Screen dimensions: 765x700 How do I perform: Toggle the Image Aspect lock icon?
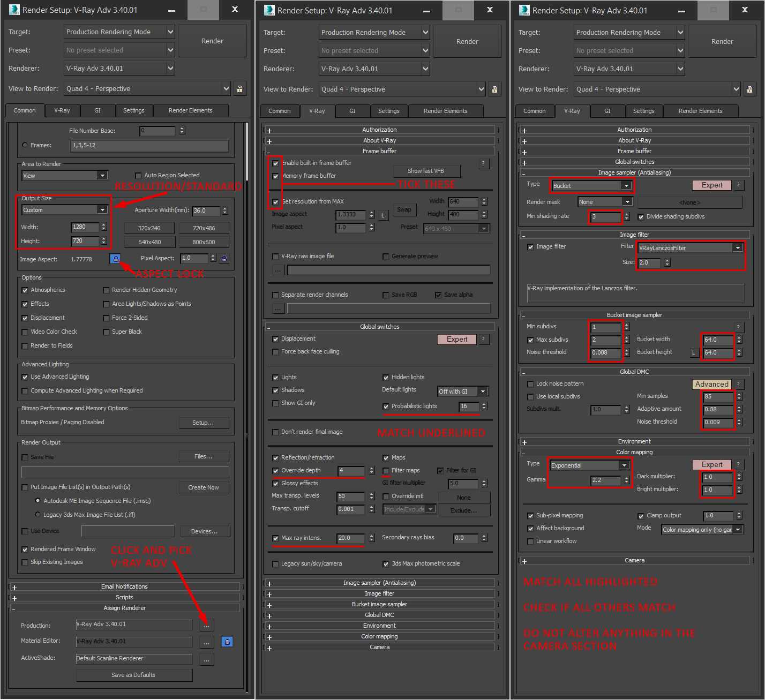click(x=115, y=259)
